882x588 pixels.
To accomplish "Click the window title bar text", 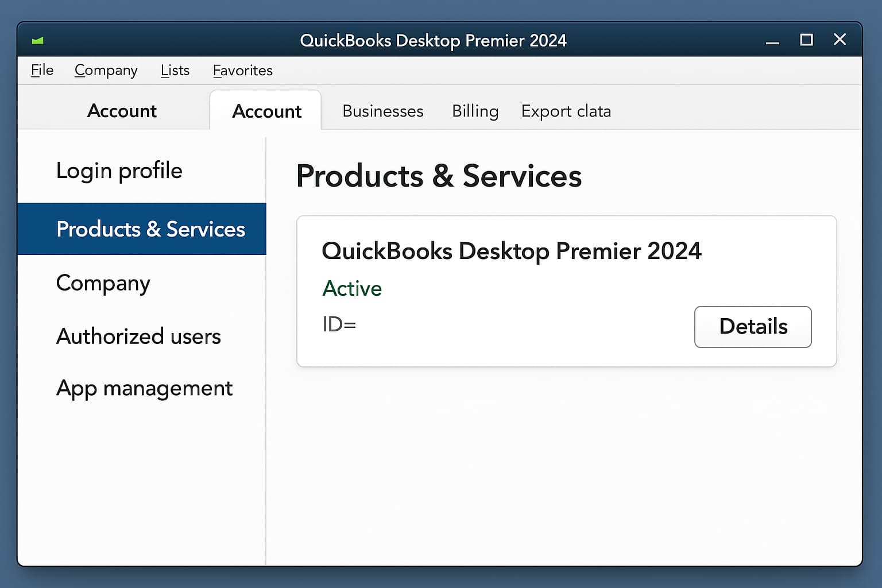I will click(433, 41).
